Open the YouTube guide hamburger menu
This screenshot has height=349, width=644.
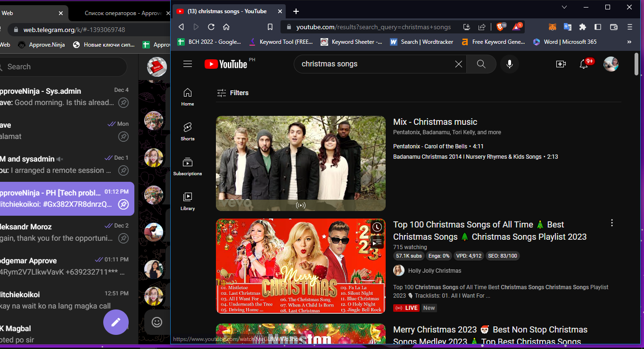(188, 64)
